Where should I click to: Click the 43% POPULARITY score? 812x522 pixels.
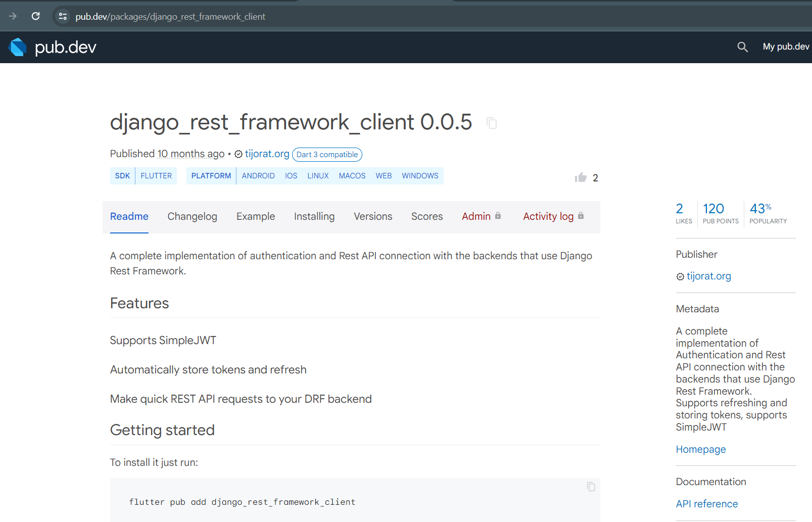[768, 213]
